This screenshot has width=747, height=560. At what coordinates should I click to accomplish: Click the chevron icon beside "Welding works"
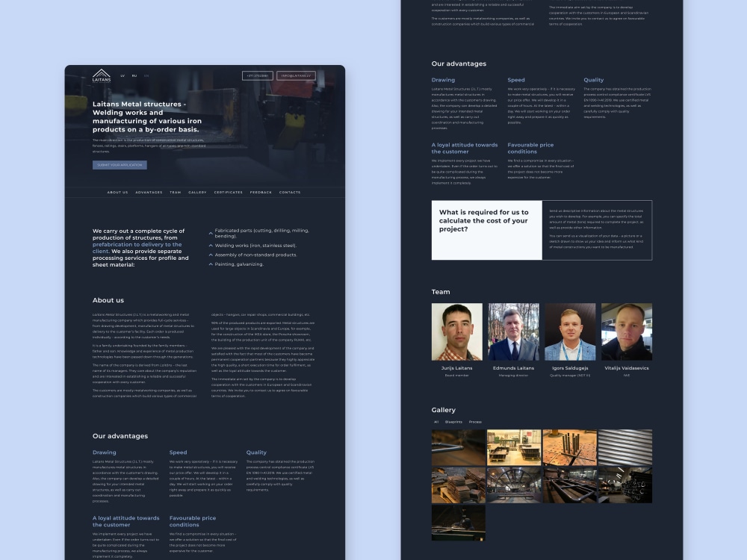click(x=211, y=245)
